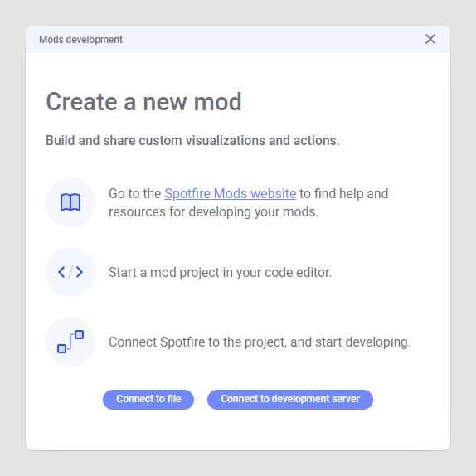This screenshot has height=476, width=476.
Task: Click the words Go to the
Action: (x=135, y=194)
